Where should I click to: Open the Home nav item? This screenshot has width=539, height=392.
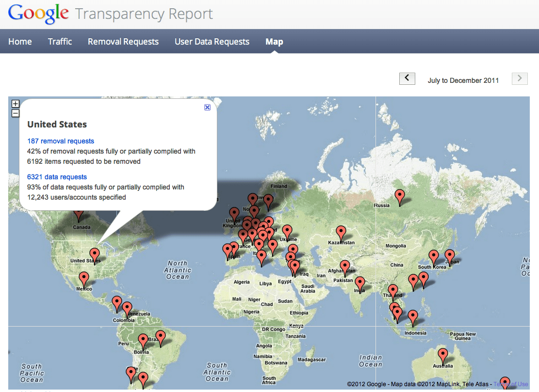(20, 42)
